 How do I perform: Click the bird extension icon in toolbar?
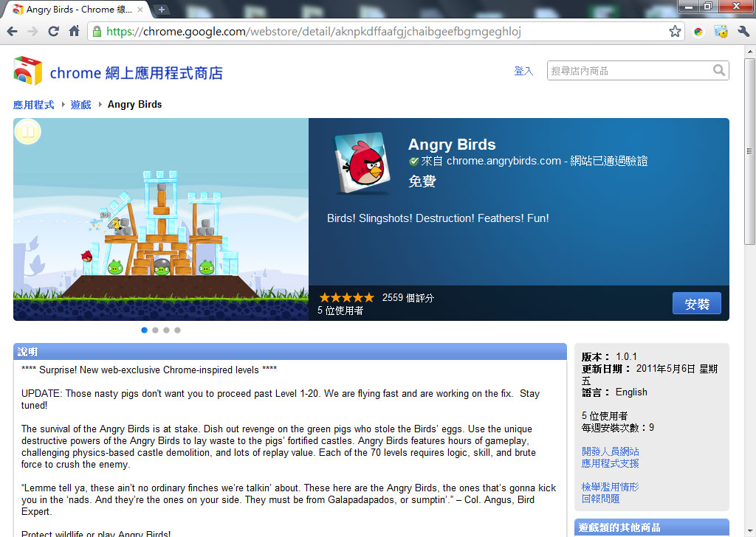click(x=721, y=32)
